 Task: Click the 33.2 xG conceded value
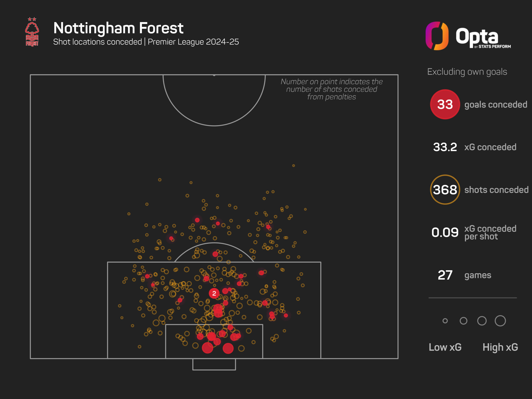(445, 147)
